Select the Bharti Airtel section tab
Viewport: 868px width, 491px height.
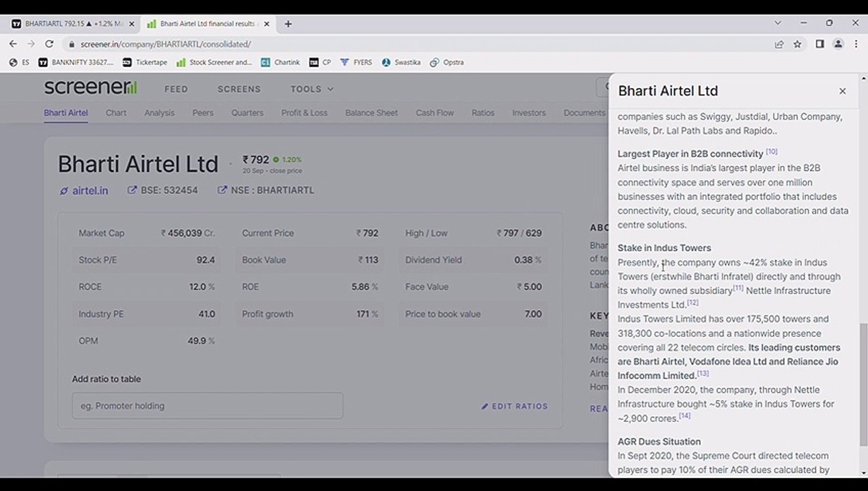point(66,113)
